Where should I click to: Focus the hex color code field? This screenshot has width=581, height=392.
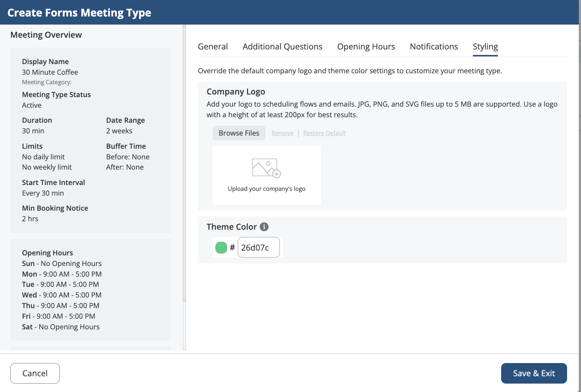pyautogui.click(x=259, y=248)
